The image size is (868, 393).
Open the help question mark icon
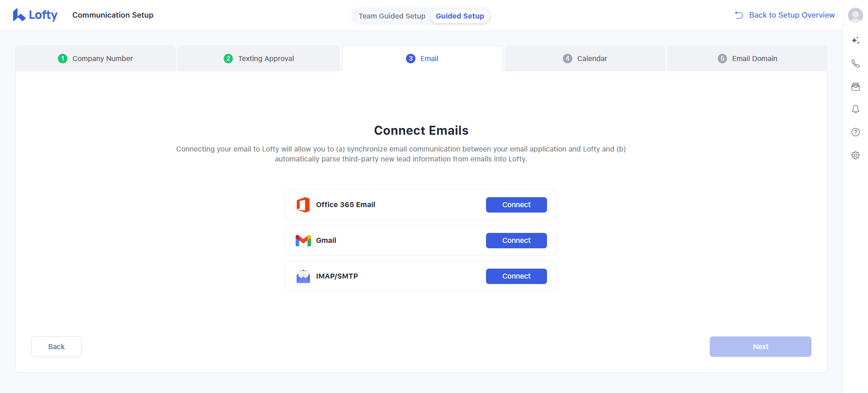pos(855,132)
